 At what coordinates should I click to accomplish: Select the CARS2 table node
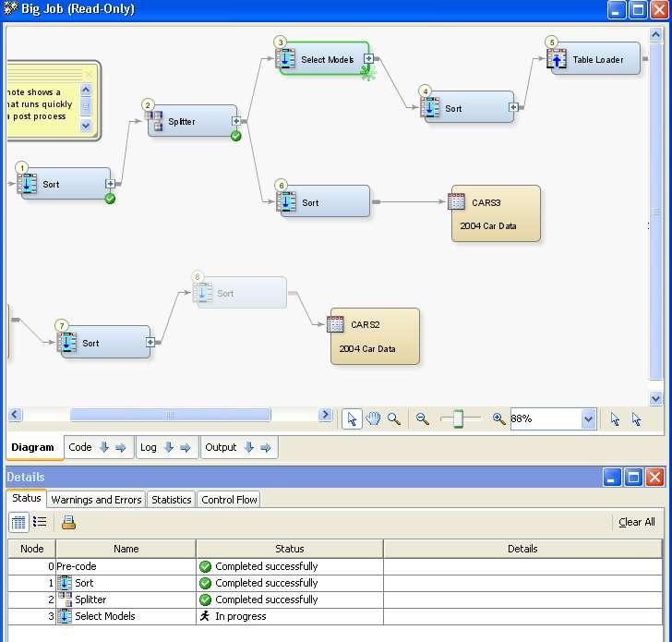coord(375,336)
